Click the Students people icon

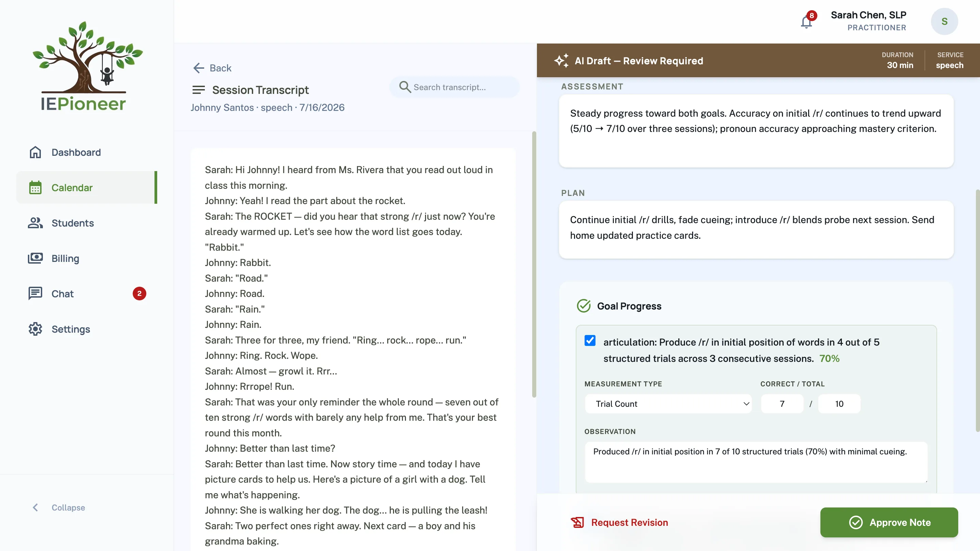[35, 223]
